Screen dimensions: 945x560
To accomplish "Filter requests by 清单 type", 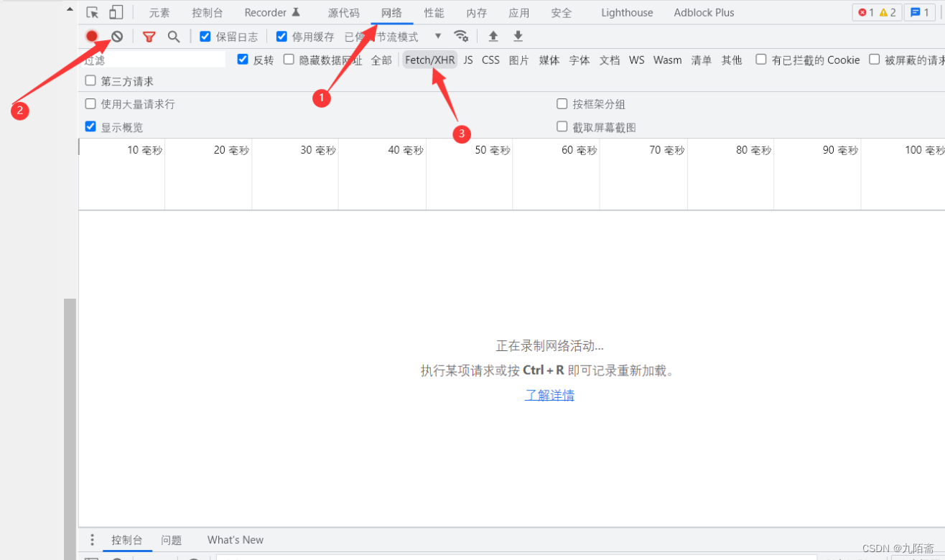I will pos(702,60).
